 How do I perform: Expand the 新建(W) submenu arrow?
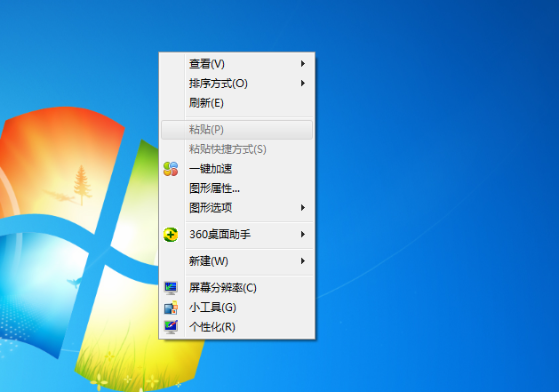[x=303, y=261]
